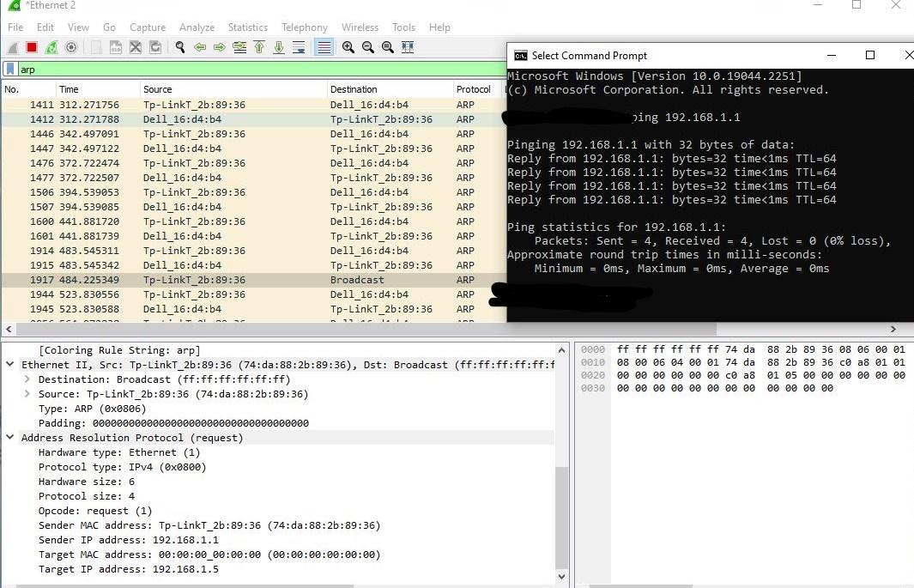Viewport: 914px width, 588px height.
Task: Click packet details scrollbar down arrow
Action: pyautogui.click(x=561, y=576)
